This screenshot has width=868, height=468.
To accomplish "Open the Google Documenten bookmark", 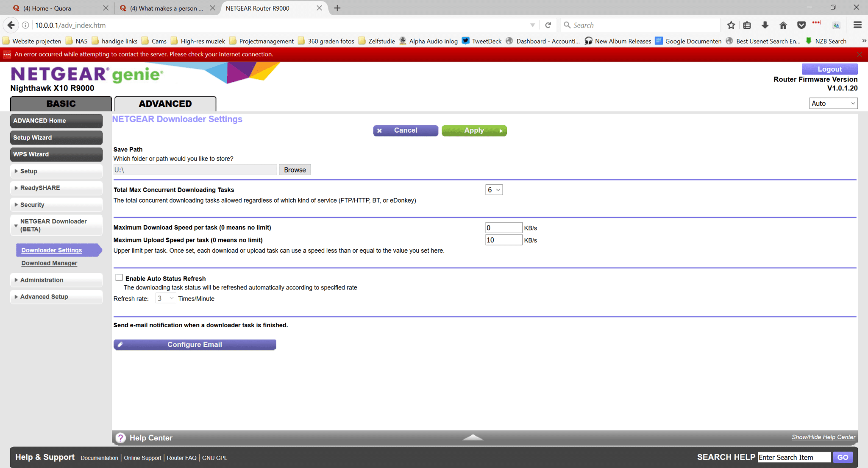I will (x=688, y=41).
